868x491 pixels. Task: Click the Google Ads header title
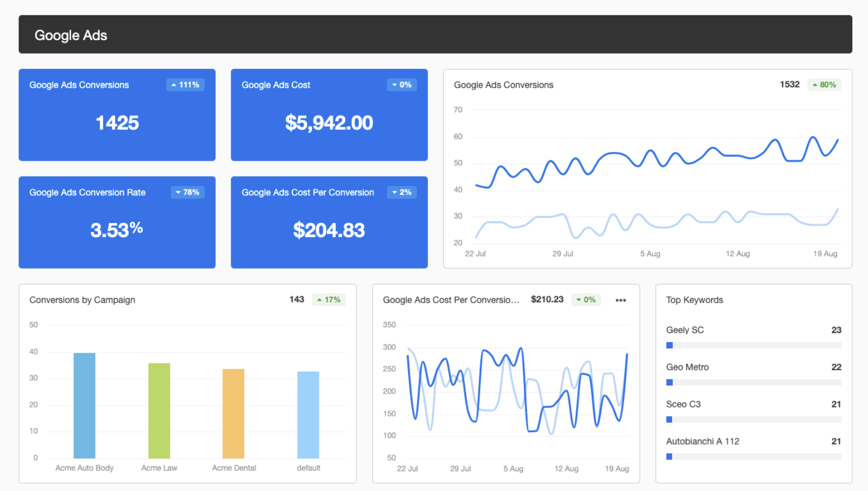pyautogui.click(x=71, y=35)
